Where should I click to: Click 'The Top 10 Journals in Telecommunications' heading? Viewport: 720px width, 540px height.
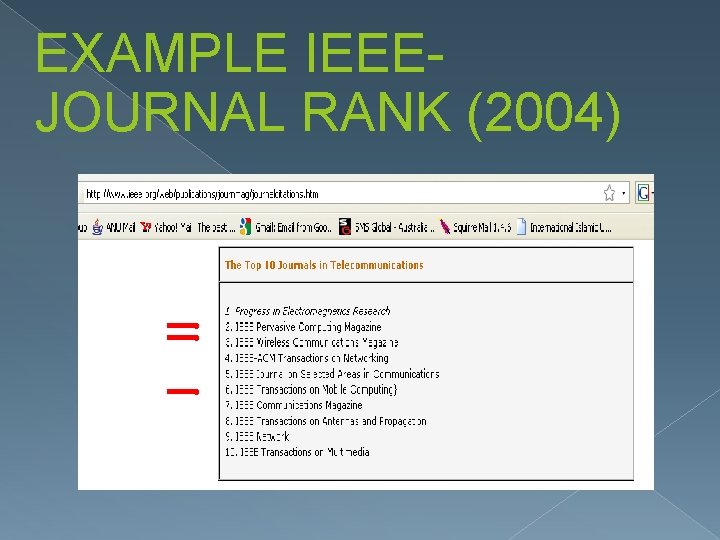pos(324,265)
